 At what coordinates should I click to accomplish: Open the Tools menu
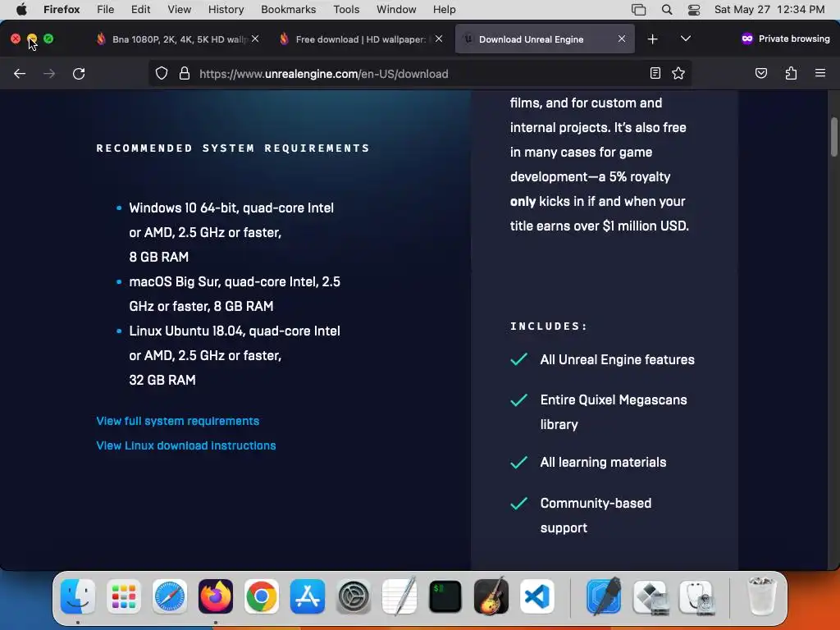tap(346, 9)
